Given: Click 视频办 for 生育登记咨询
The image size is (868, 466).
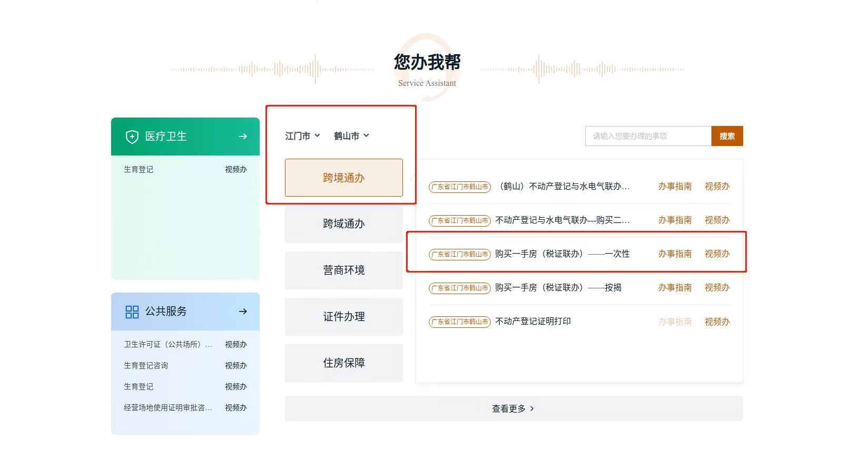Looking at the screenshot, I should pos(235,365).
